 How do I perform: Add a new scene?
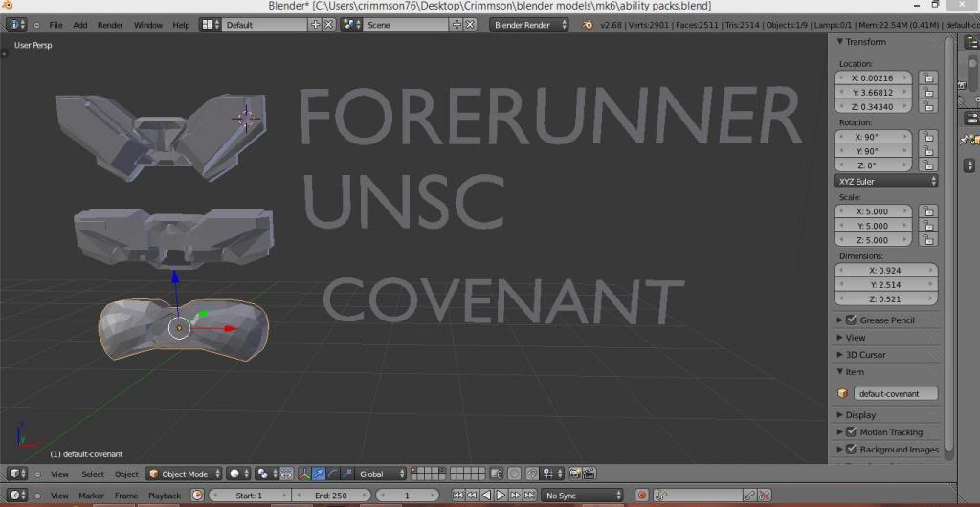pos(457,25)
